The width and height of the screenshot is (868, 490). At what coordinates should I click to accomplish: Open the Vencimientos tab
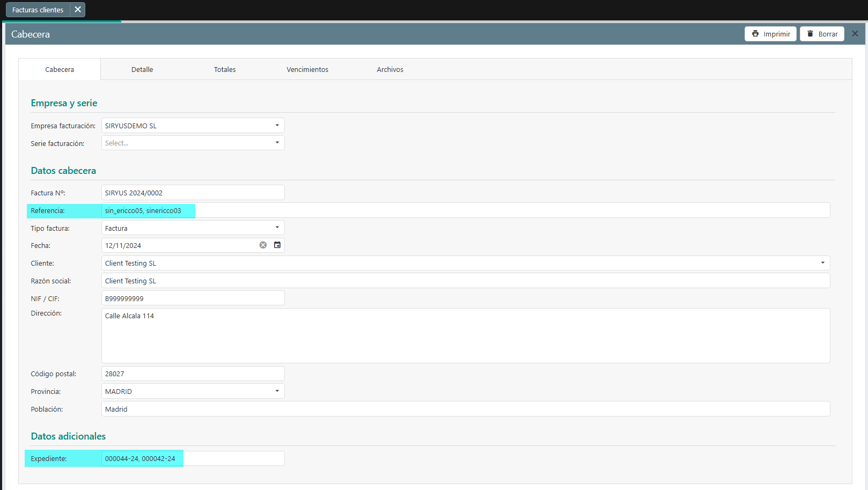click(307, 70)
